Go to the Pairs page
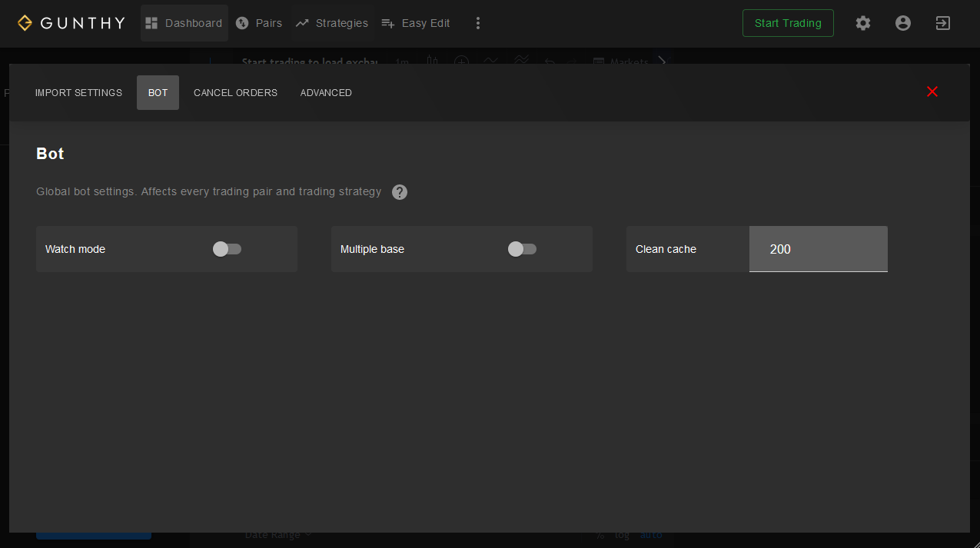Viewport: 980px width, 548px height. (259, 23)
